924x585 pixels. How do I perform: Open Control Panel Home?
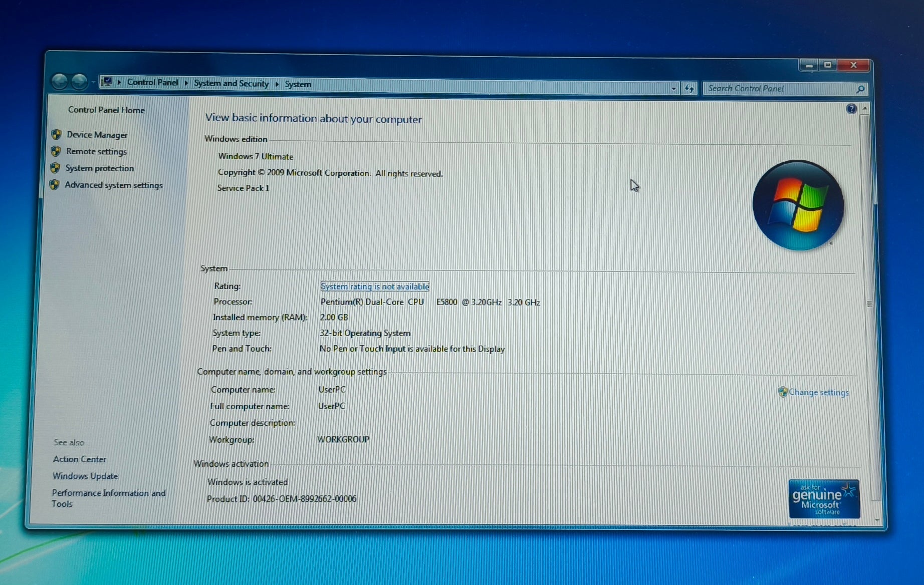[x=106, y=110]
